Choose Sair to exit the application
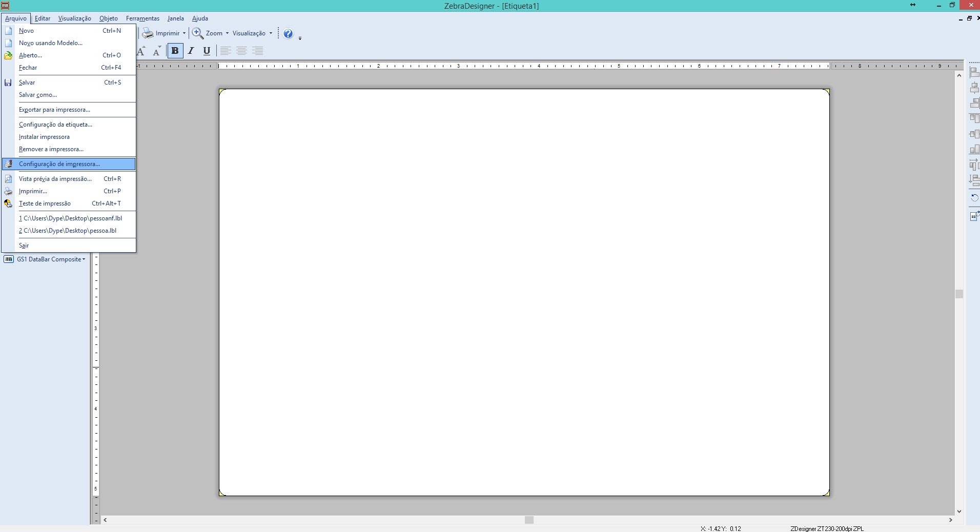The image size is (980, 532). coord(69,245)
